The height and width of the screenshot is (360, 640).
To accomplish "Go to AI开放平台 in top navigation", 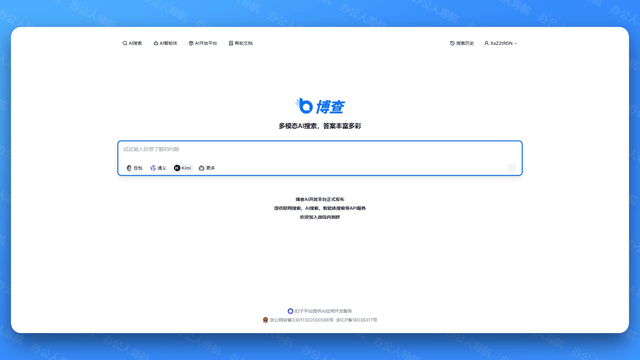I will click(x=203, y=43).
